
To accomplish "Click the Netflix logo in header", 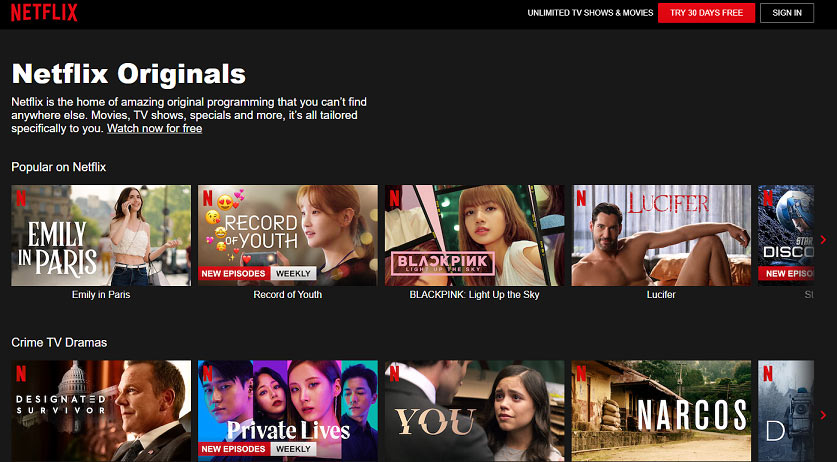I will [44, 12].
